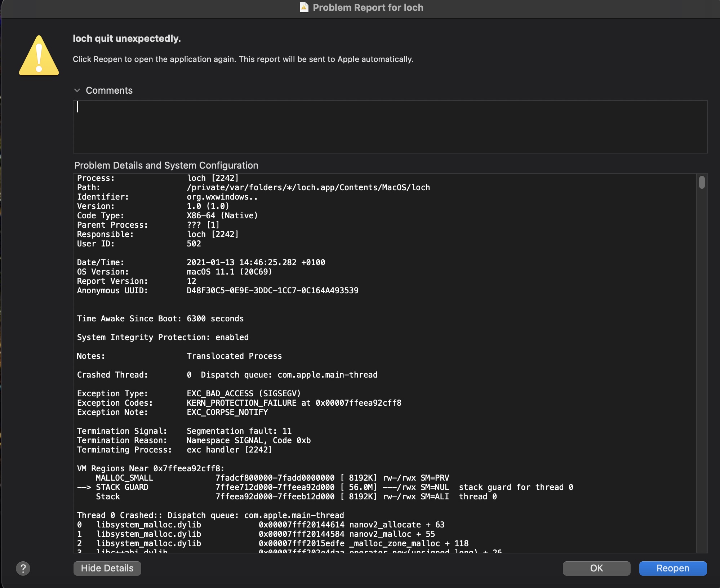Viewport: 720px width, 588px height.
Task: Click 'Segmentation fault: 11' termination signal
Action: [x=239, y=431]
